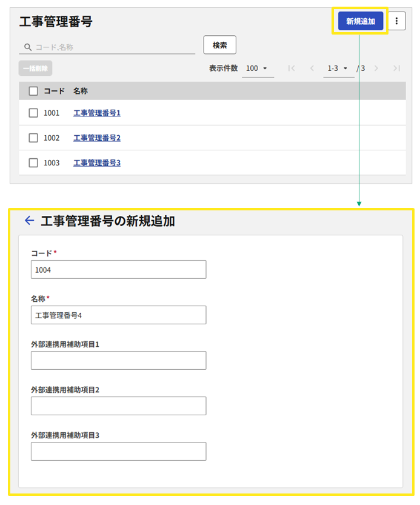The image size is (420, 505).
Task: Open the 工事管理番号3 link
Action: pos(97,163)
